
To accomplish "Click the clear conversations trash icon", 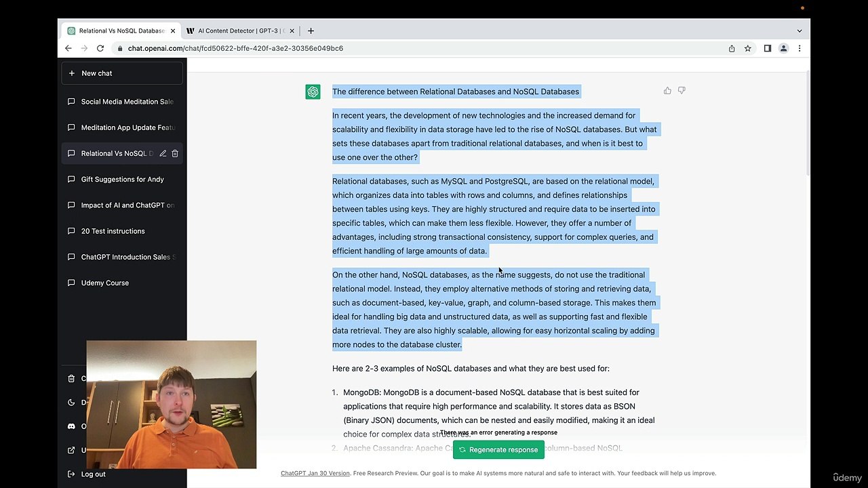I will pyautogui.click(x=71, y=378).
